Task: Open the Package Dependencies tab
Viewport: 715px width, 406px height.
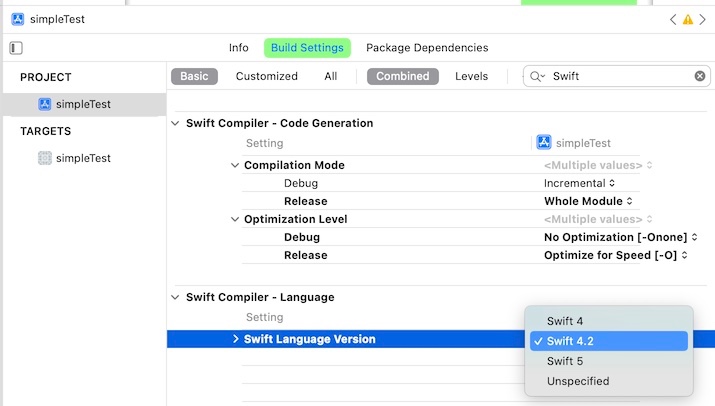Action: pos(427,47)
